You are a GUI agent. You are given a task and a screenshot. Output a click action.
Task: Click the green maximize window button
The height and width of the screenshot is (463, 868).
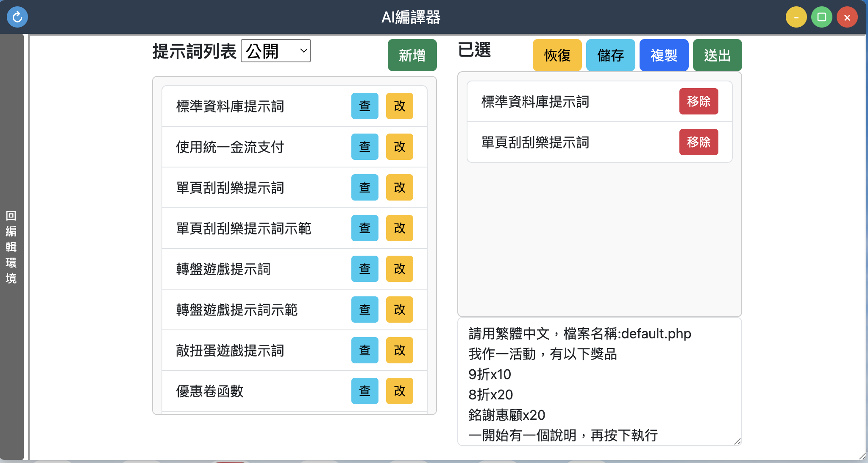tap(821, 17)
